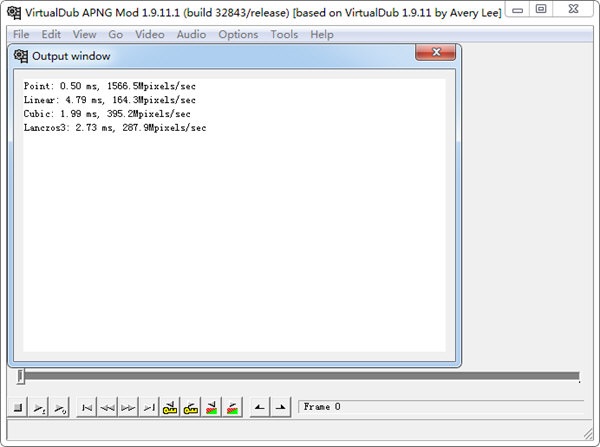Set selection start mark-in
Screen dimensions: 600x447
pos(259,408)
